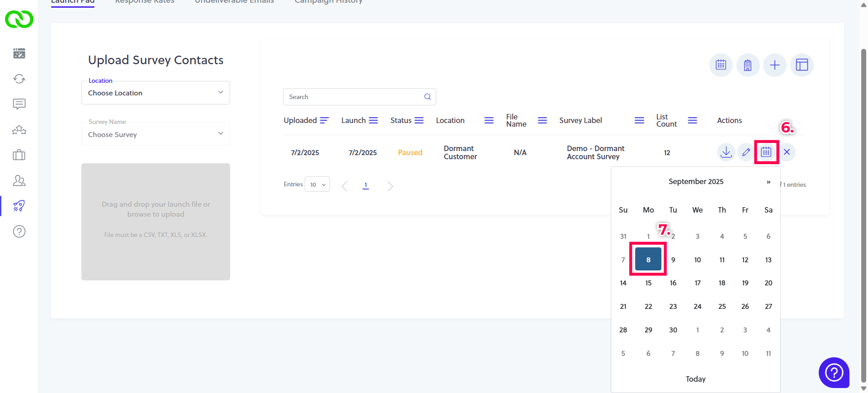Click the table layout icon top right
The width and height of the screenshot is (868, 393).
pyautogui.click(x=802, y=65)
